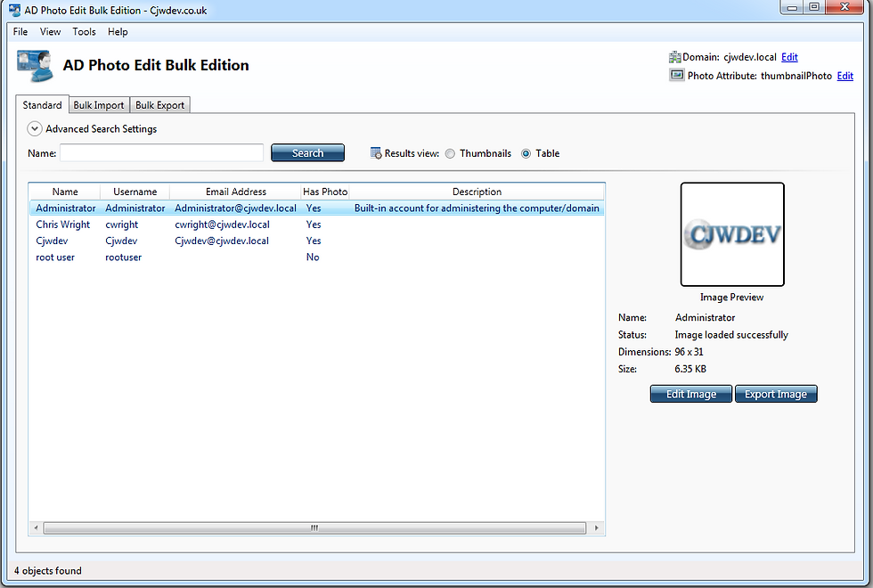Click the right scroll arrow of results table
The image size is (873, 588).
[x=596, y=527]
